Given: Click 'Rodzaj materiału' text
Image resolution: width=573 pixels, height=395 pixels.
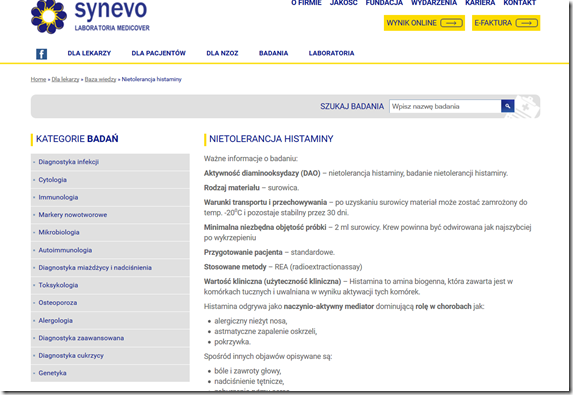Looking at the screenshot, I should point(232,188).
